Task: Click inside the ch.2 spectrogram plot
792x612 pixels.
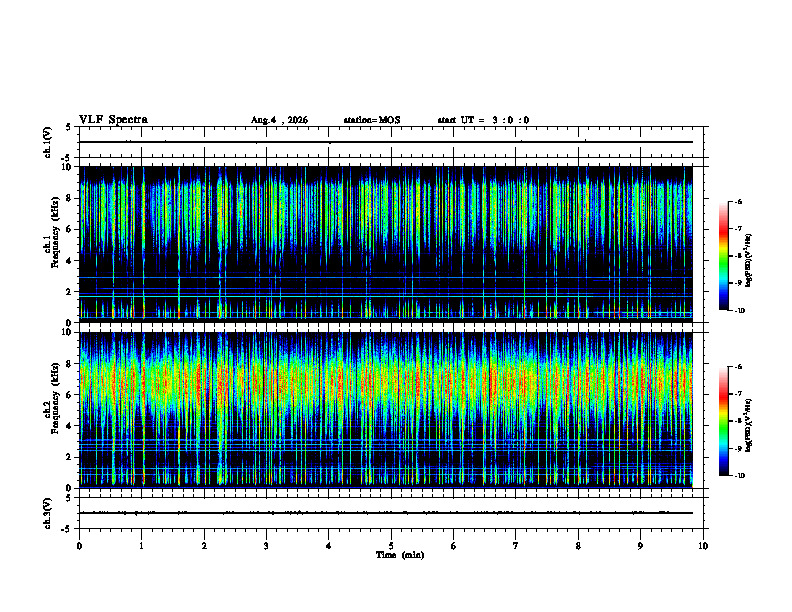Action: click(386, 410)
